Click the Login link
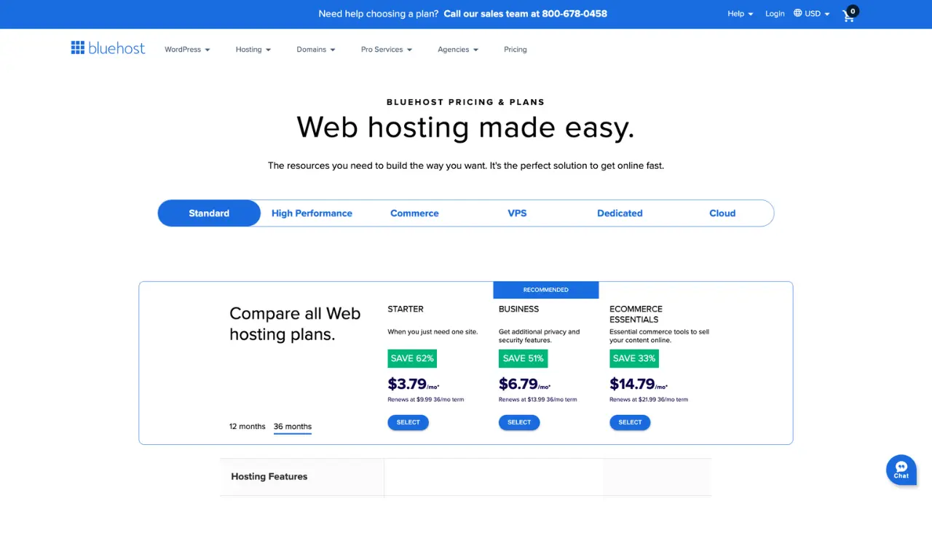 click(775, 14)
